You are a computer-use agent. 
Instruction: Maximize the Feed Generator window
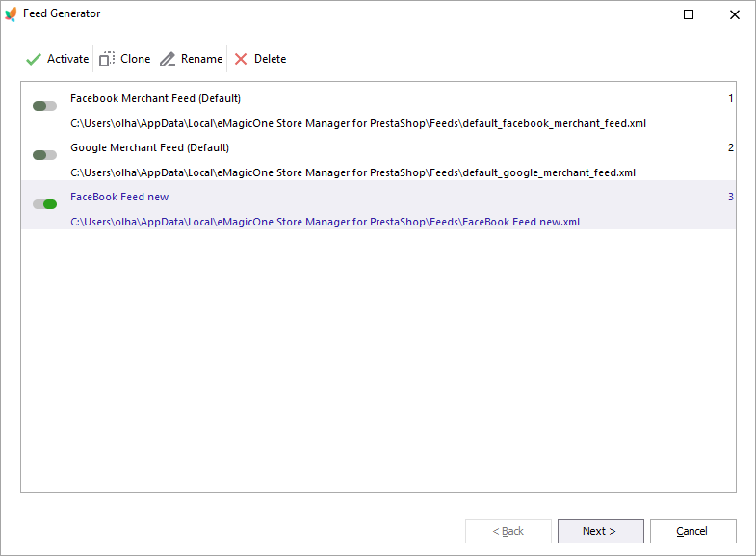point(689,14)
